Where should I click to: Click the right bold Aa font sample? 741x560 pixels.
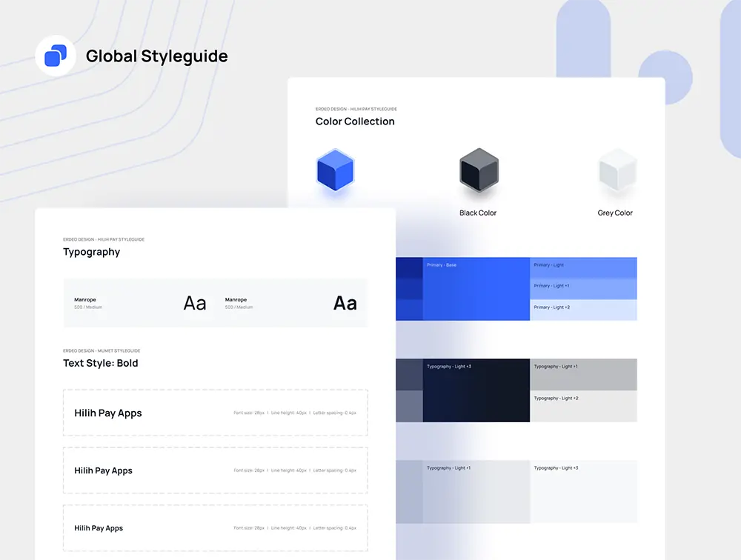click(345, 303)
